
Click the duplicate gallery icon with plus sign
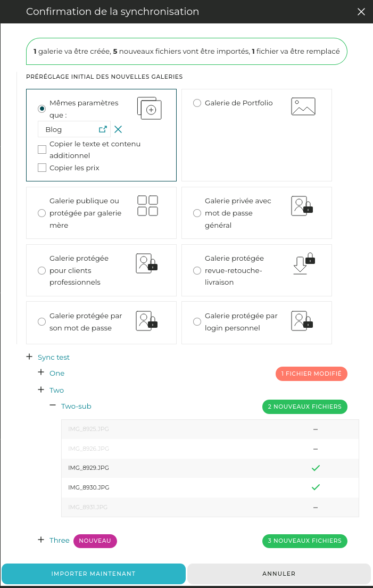pos(149,108)
